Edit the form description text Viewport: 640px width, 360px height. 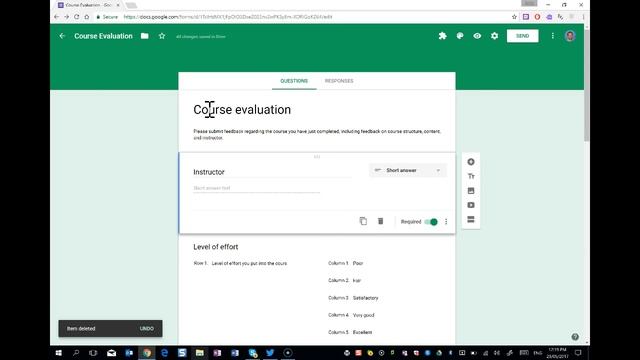[317, 135]
